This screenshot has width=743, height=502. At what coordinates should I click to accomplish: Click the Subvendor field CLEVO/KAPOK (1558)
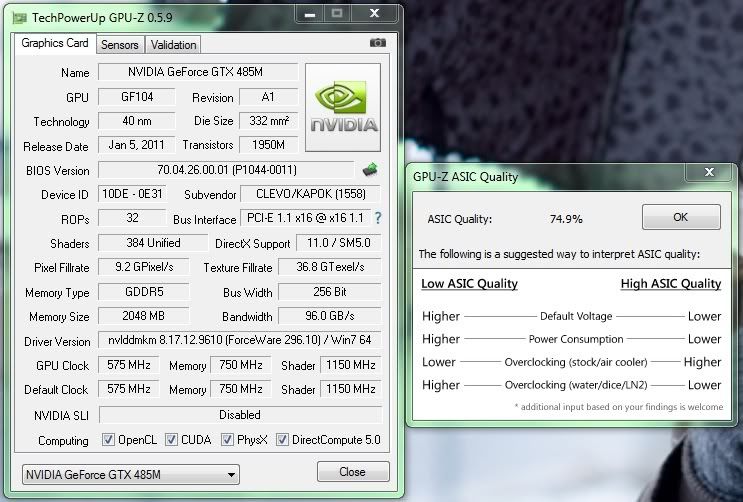(311, 194)
